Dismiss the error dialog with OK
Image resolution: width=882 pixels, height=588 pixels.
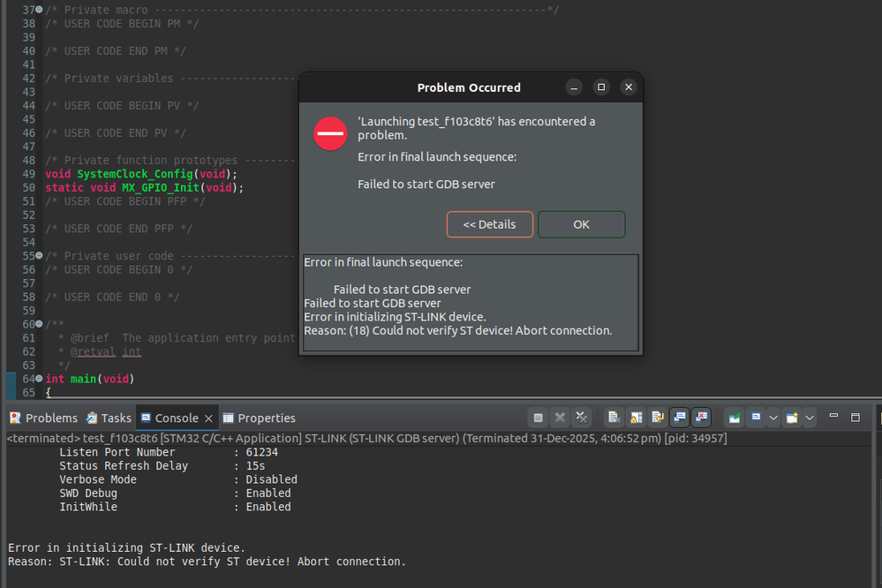pyautogui.click(x=581, y=224)
